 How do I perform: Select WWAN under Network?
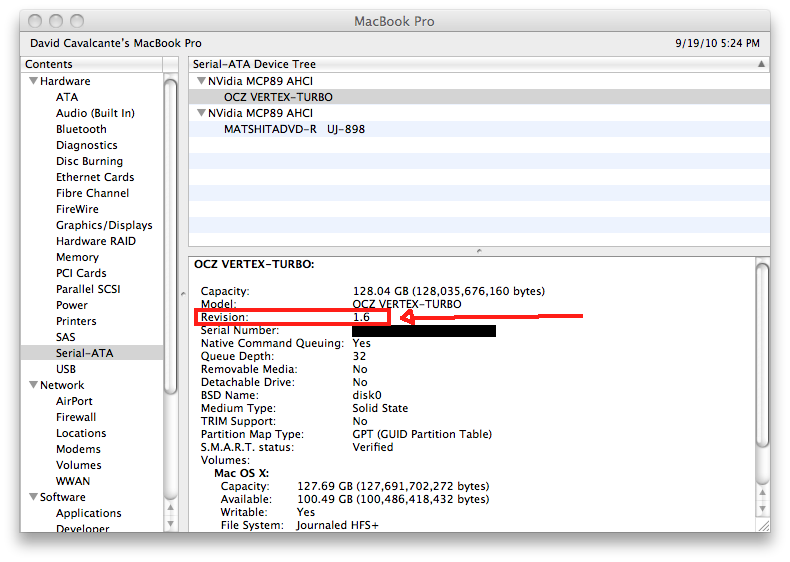coord(73,481)
